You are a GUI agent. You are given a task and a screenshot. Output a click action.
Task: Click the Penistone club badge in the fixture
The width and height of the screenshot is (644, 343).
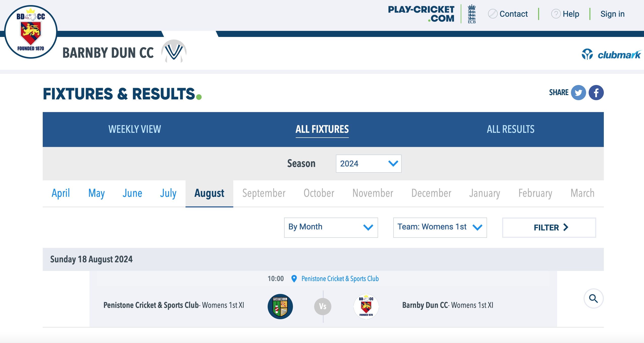click(280, 306)
